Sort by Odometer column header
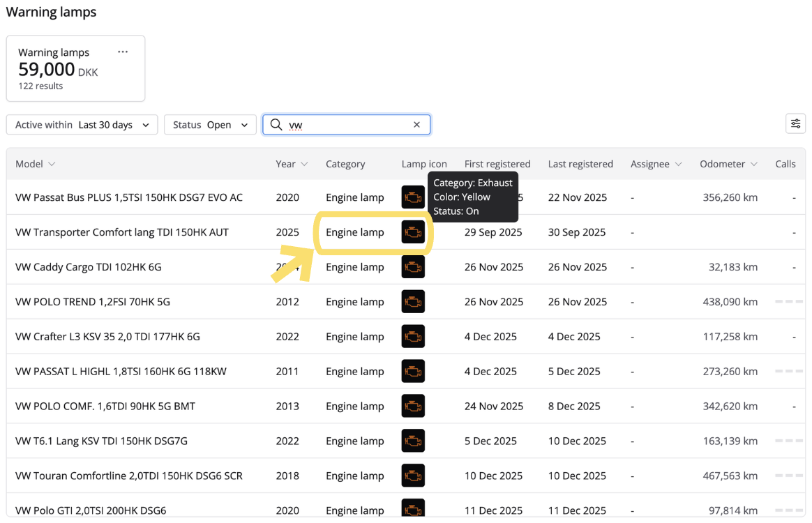 coord(728,164)
